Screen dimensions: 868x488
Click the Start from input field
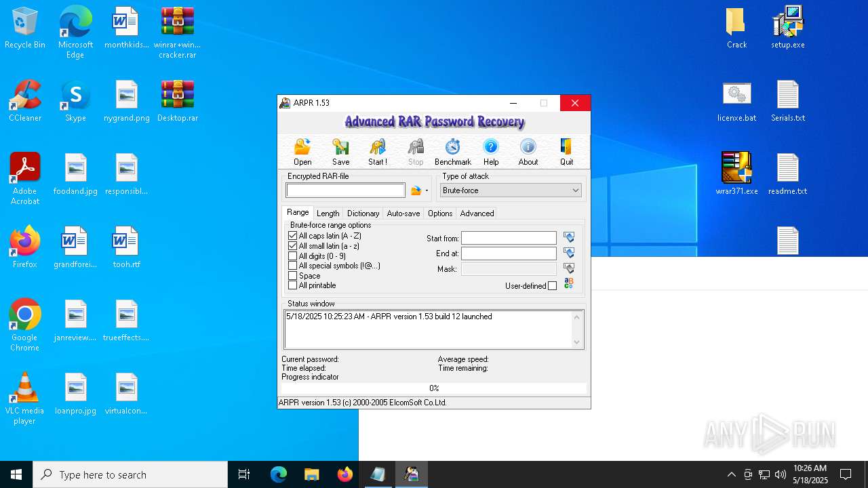point(509,238)
